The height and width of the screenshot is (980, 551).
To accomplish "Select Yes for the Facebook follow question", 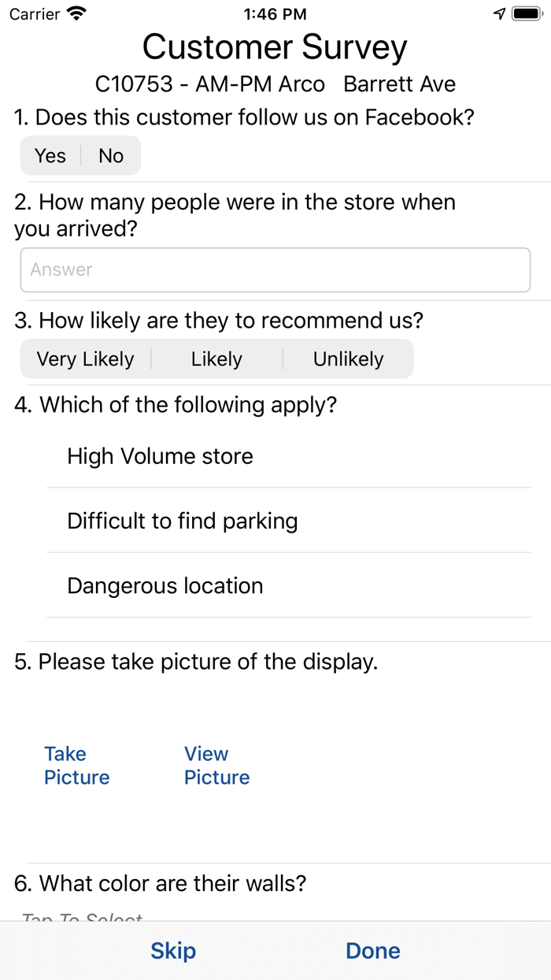I will [x=50, y=156].
